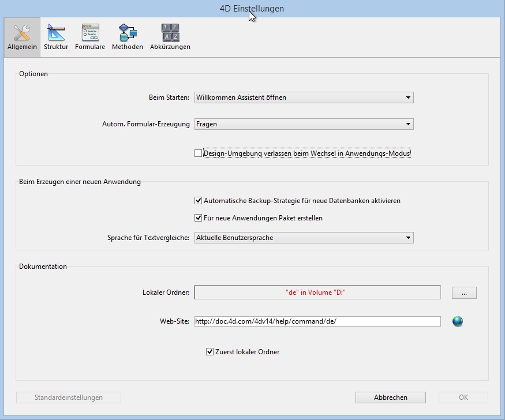Click into the Web-Site URL field
Screen dimensions: 505x420
point(317,321)
